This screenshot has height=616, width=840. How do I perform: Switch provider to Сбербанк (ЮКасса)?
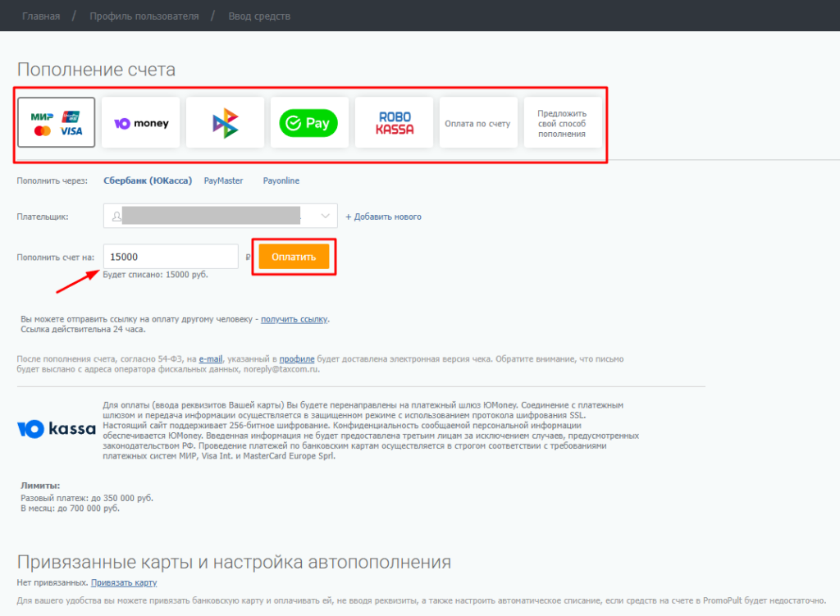click(x=148, y=180)
